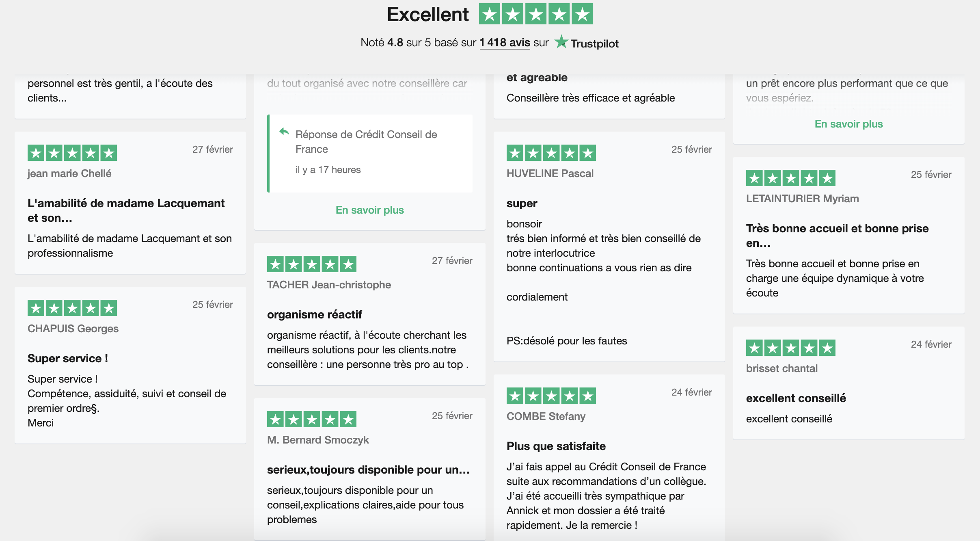This screenshot has width=980, height=541.
Task: Click star rating on brisset chantal review
Action: tap(791, 348)
